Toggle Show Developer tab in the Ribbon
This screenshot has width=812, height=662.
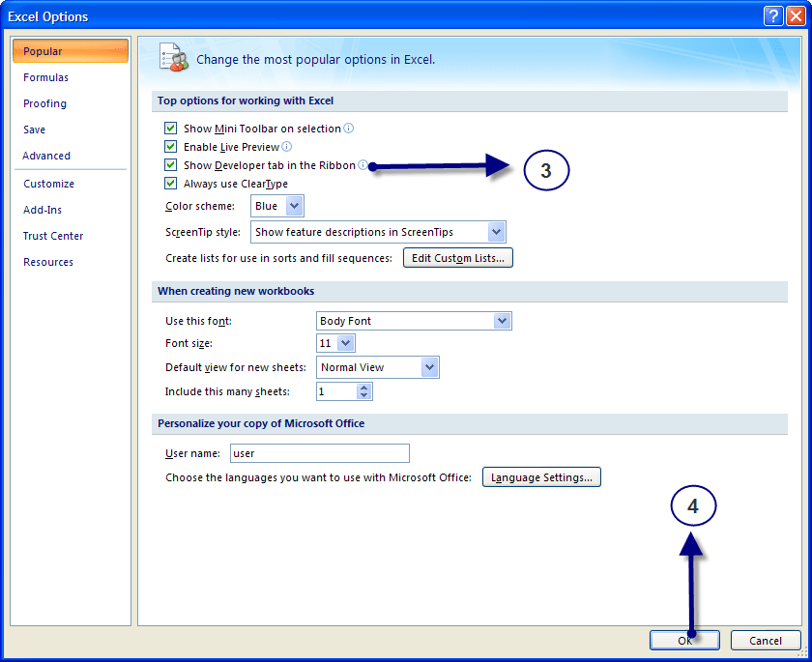(x=171, y=164)
